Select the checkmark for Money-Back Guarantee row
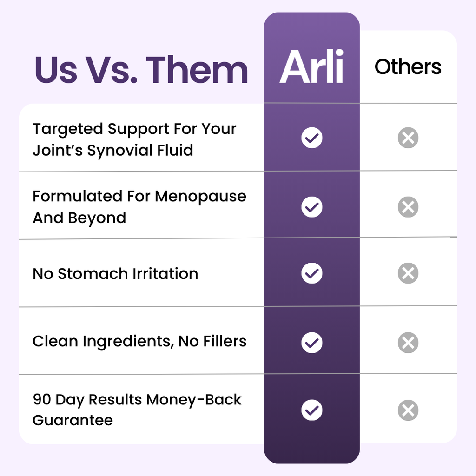This screenshot has height=476, width=476. tap(311, 410)
